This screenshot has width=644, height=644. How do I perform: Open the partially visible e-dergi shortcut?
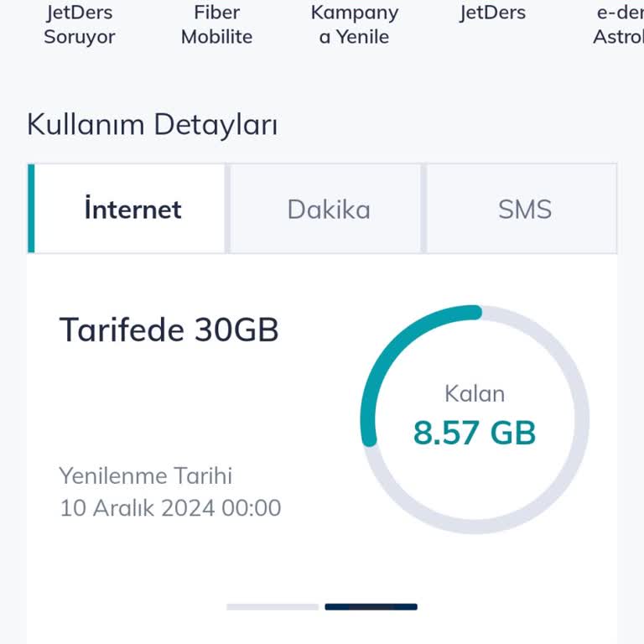coord(619,24)
